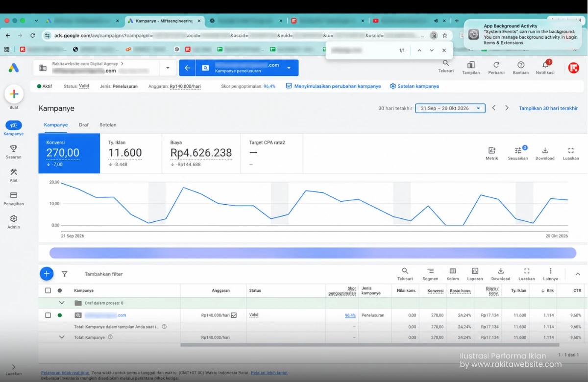588x382 pixels.
Task: Open Sesuaikan chart adjustments
Action: 518,154
